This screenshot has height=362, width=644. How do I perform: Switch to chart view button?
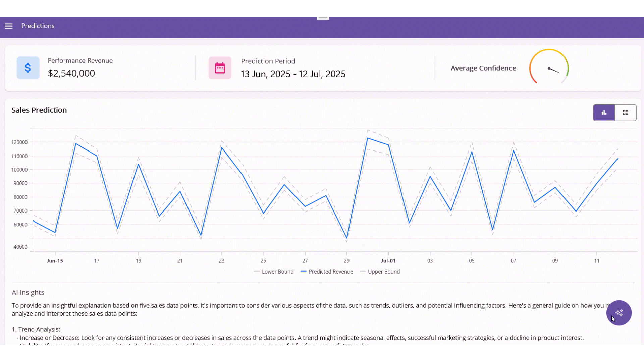click(x=604, y=113)
